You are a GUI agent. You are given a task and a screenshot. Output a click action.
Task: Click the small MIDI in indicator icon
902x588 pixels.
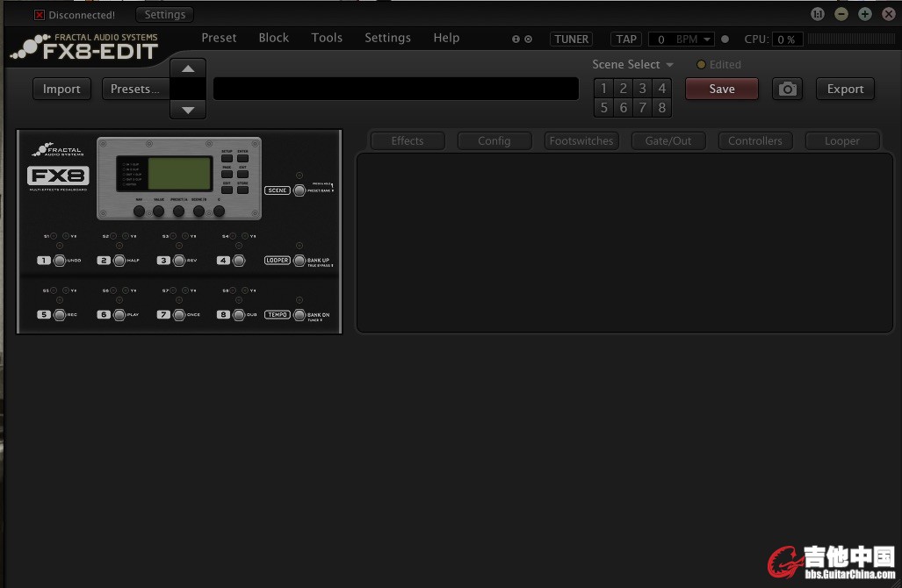click(x=516, y=39)
